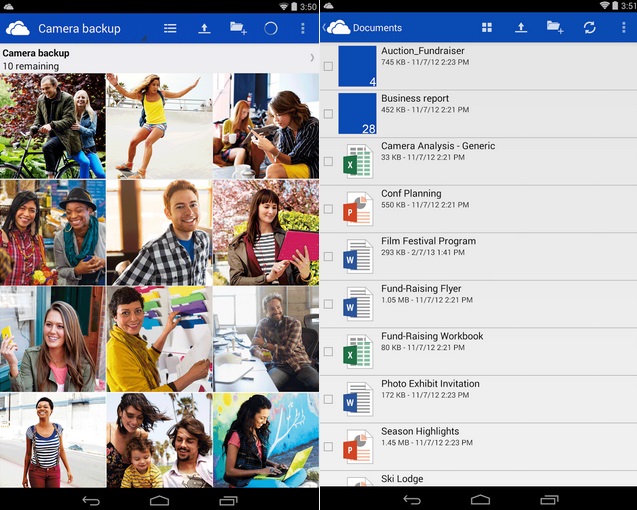This screenshot has height=510, width=637.
Task: Select checkbox for Camera Analysis - Generic
Action: 328,161
